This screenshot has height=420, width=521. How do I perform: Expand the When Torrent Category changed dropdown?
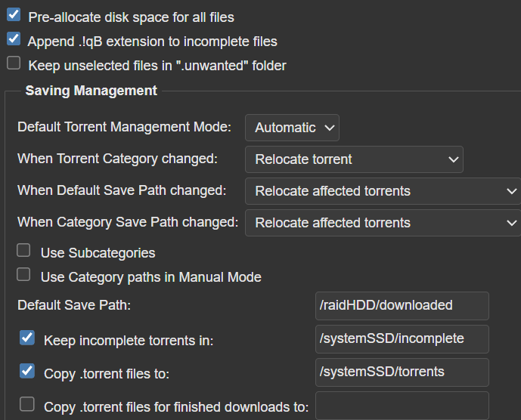click(x=354, y=159)
